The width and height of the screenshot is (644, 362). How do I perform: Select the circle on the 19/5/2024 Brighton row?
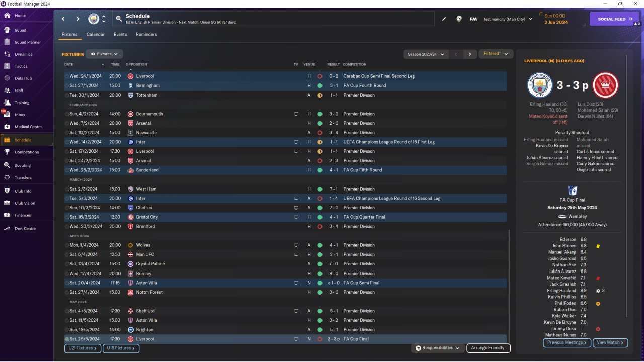pyautogui.click(x=67, y=330)
